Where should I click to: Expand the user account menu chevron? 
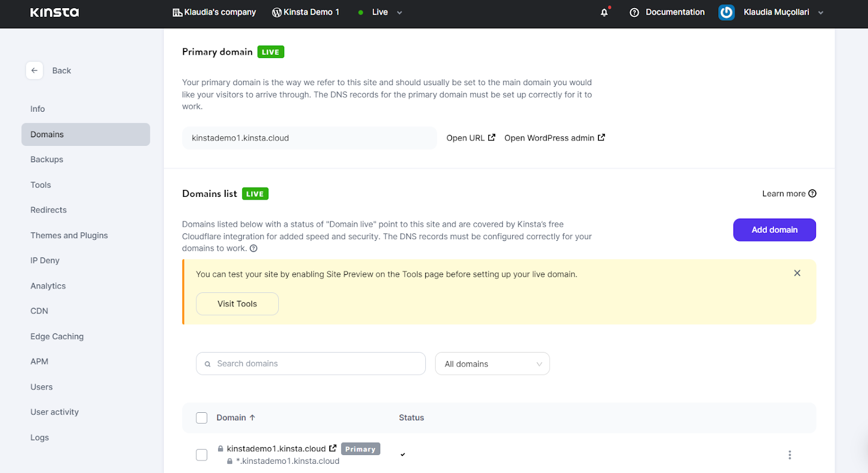click(x=821, y=12)
